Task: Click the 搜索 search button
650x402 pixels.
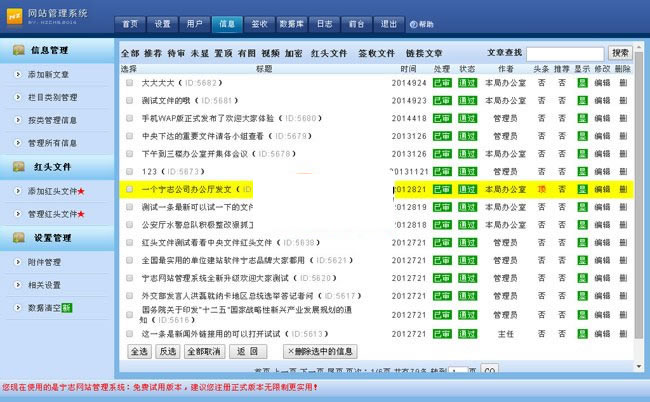Action: 620,53
